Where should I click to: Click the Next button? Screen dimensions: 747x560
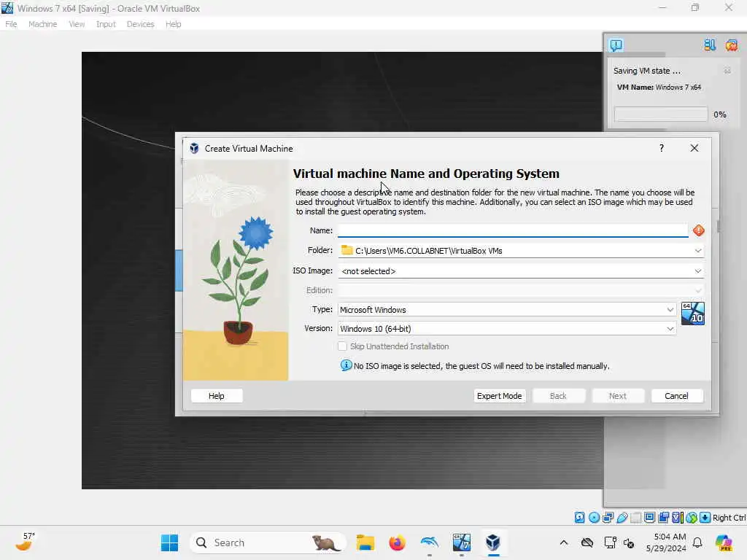click(x=617, y=396)
